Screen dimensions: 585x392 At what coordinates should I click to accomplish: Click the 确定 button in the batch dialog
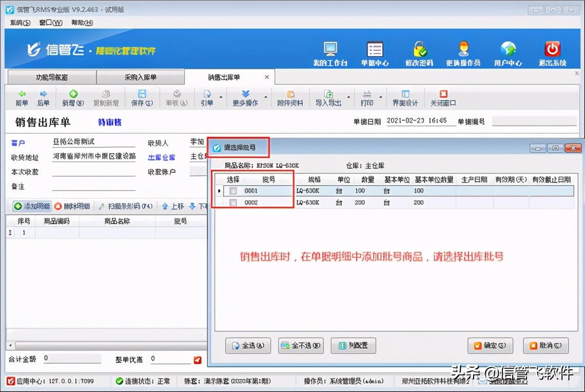(x=490, y=345)
